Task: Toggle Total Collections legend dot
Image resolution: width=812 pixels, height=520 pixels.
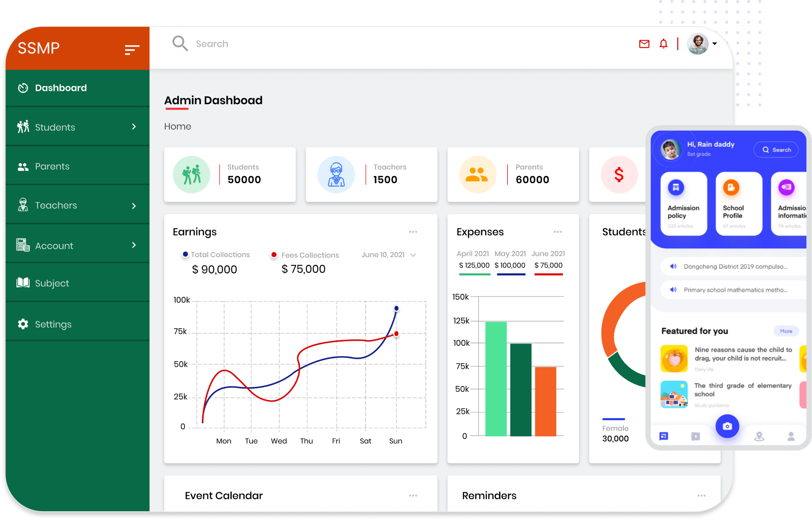Action: pos(185,254)
